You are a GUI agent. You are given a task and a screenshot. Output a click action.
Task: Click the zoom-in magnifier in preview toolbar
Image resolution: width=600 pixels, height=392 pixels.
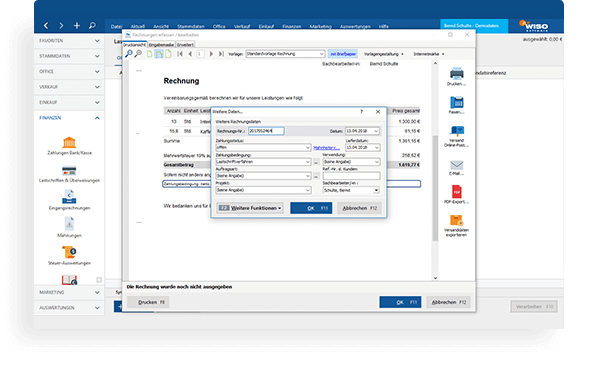click(x=129, y=54)
